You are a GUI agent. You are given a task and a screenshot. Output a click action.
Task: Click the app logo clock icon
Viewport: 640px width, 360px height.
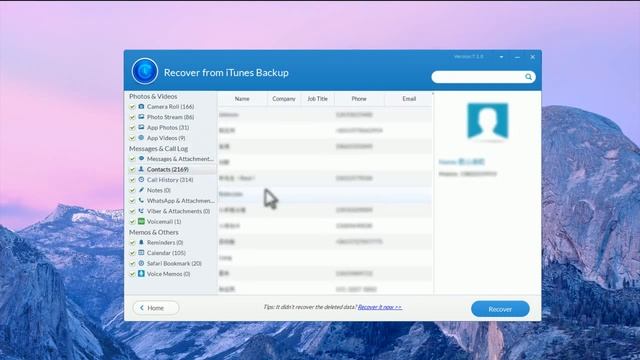(145, 71)
